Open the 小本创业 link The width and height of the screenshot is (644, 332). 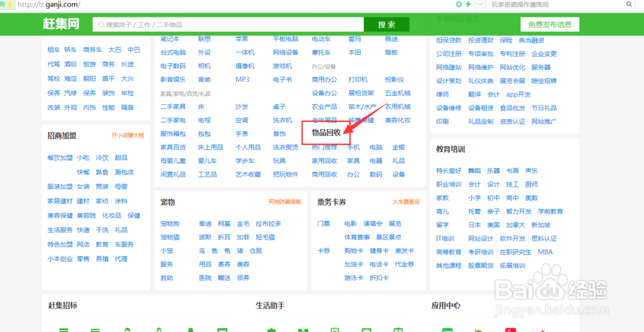pyautogui.click(x=61, y=259)
